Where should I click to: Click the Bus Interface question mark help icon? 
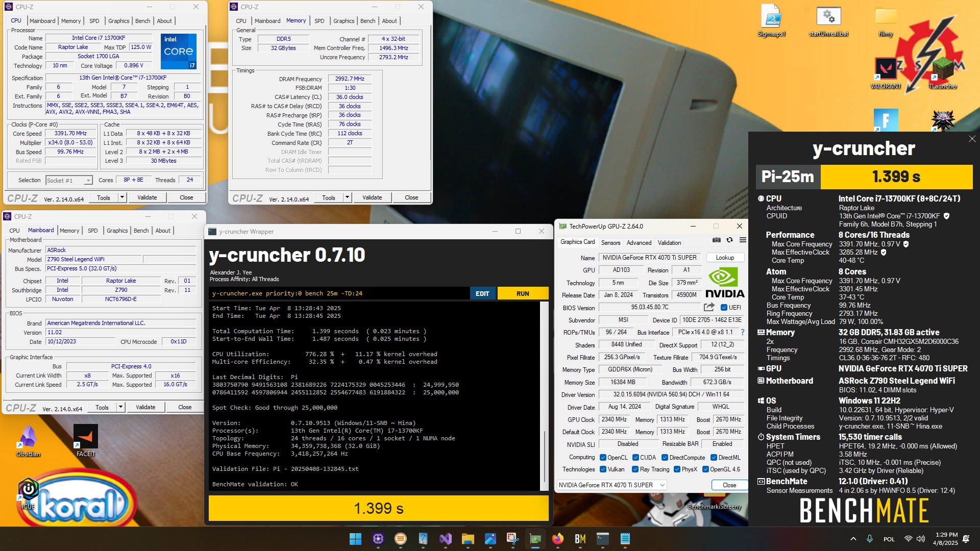[743, 332]
